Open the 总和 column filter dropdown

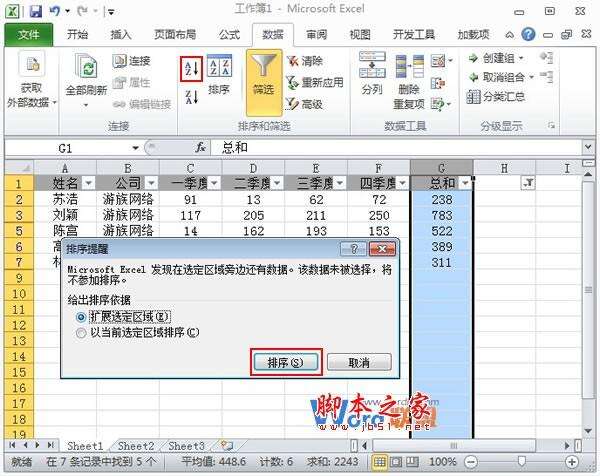click(x=465, y=183)
